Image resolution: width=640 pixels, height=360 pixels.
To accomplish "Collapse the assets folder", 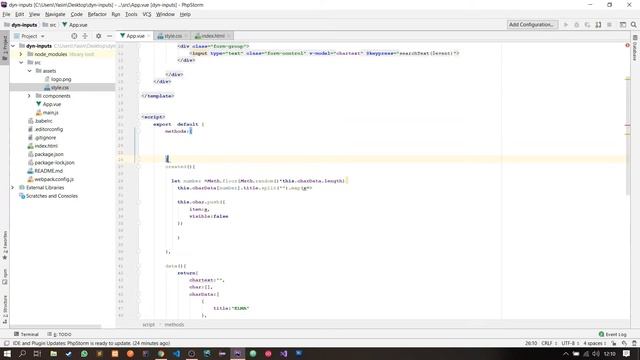I will click(29, 71).
